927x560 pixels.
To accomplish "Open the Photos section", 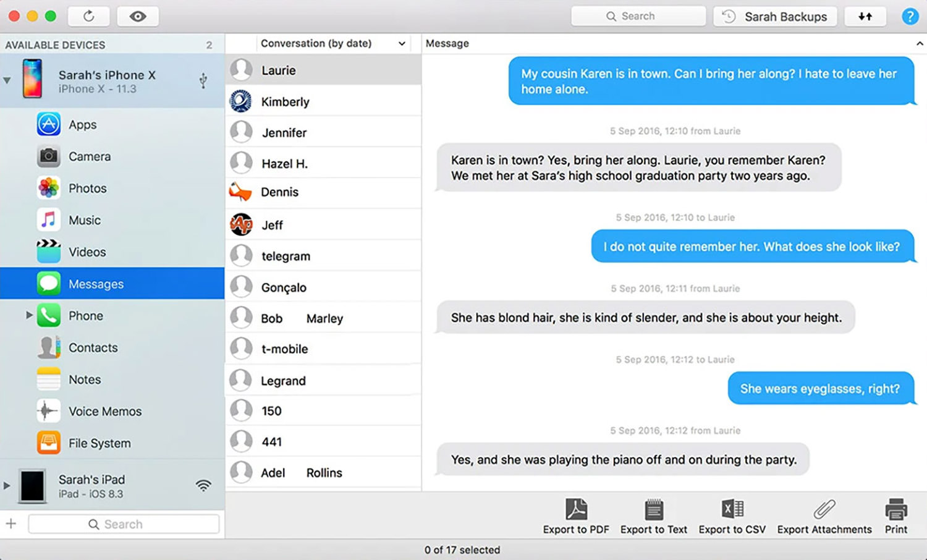I will [87, 188].
